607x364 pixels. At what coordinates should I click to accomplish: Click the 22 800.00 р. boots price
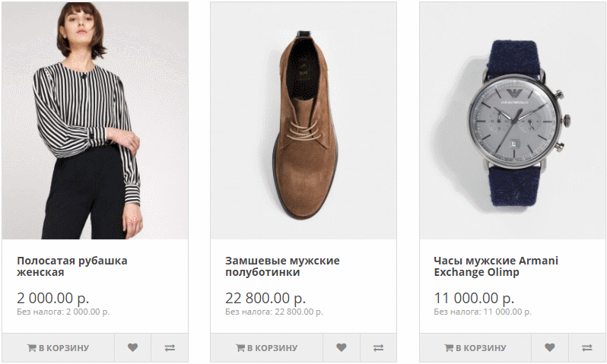tap(265, 297)
